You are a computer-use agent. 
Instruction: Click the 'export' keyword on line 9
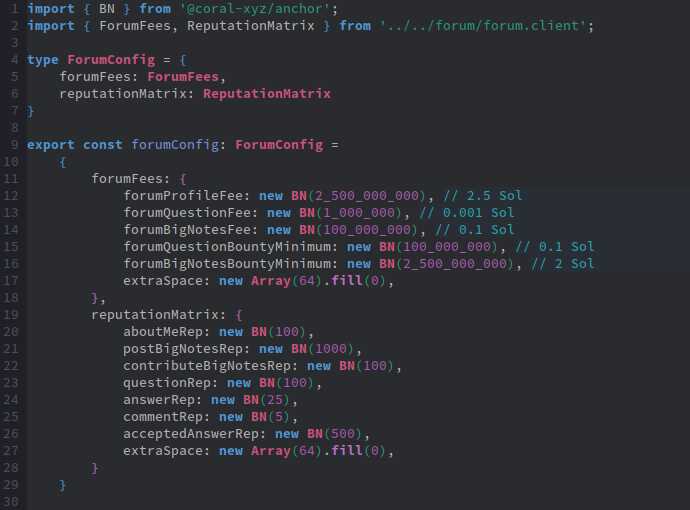(51, 145)
